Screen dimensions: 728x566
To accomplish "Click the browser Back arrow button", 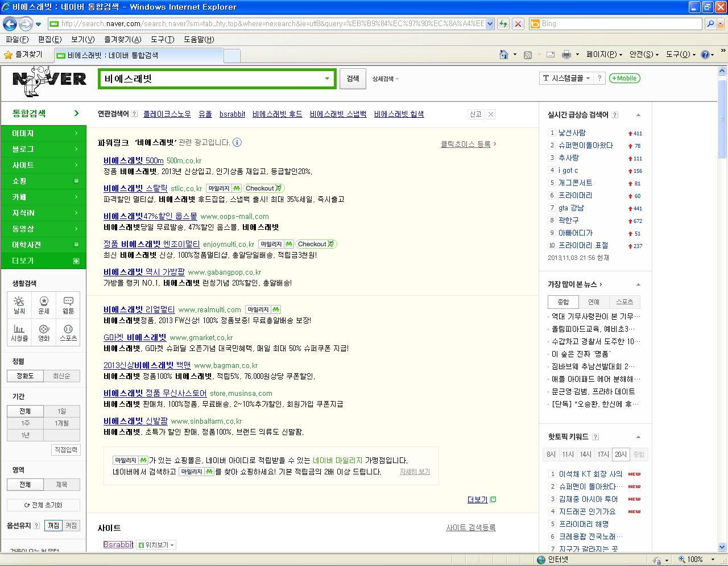I will [10, 24].
